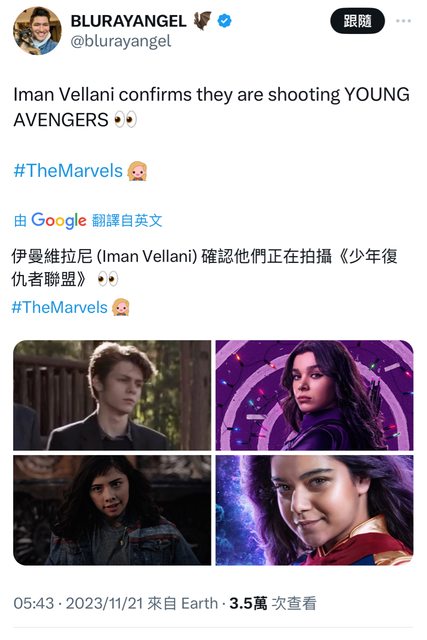Open the #TheMarvels hashtag under the translation
The image size is (427, 640).
(60, 307)
